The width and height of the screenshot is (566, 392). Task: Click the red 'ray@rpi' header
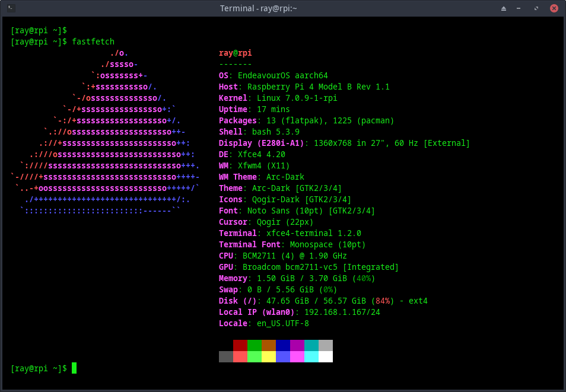pyautogui.click(x=236, y=53)
